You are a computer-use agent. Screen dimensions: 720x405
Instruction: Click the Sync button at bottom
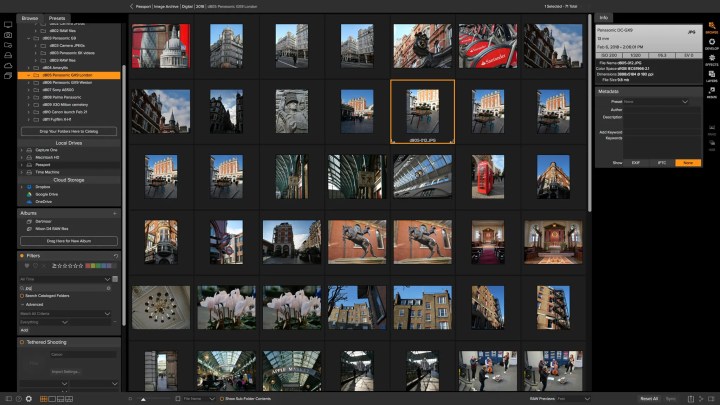coord(670,399)
